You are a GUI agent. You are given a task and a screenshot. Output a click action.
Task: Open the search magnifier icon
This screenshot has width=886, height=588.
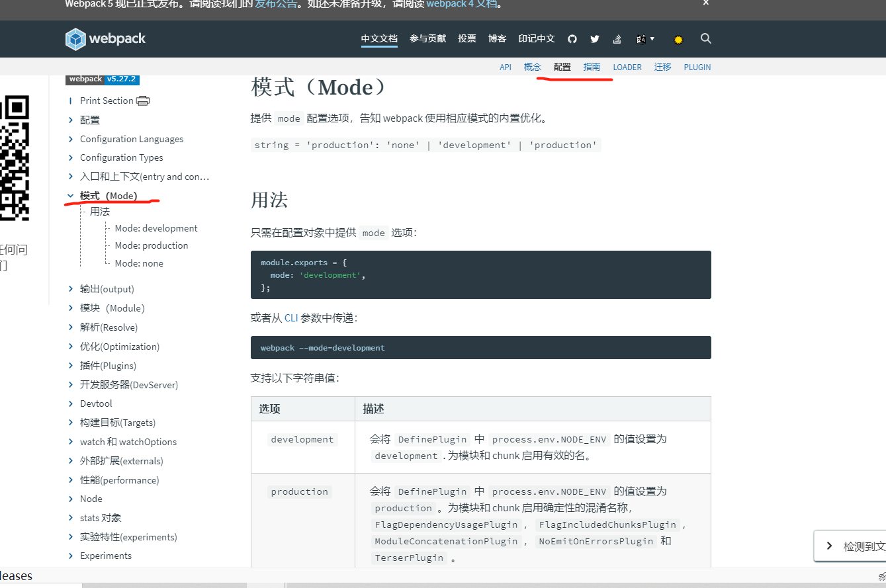pyautogui.click(x=705, y=39)
